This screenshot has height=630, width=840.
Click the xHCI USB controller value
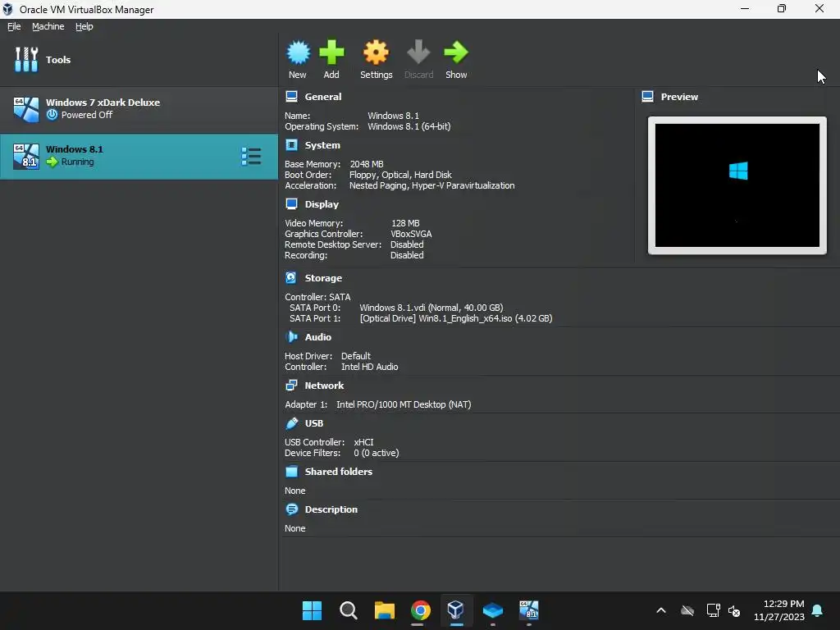click(363, 442)
